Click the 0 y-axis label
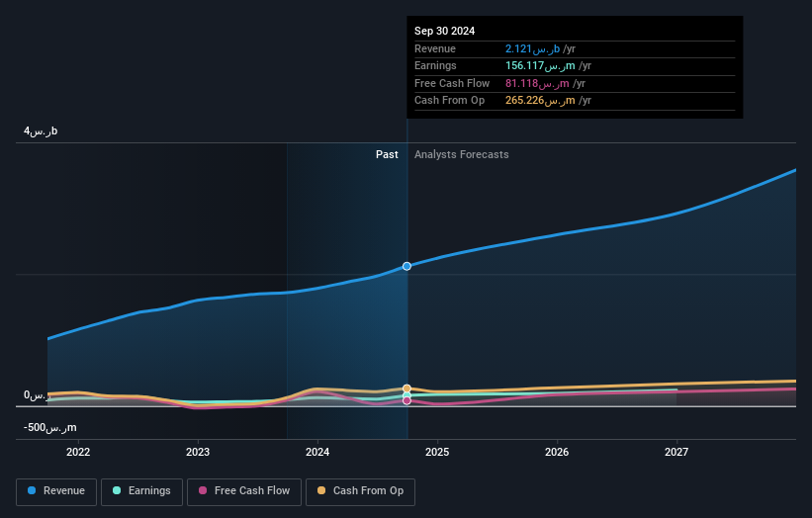812x518 pixels. 37,395
